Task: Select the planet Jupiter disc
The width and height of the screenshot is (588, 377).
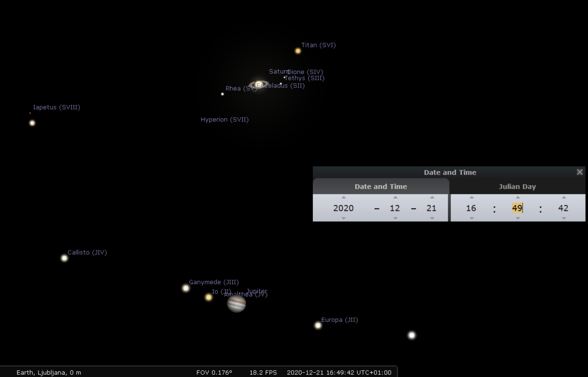Action: pos(236,303)
